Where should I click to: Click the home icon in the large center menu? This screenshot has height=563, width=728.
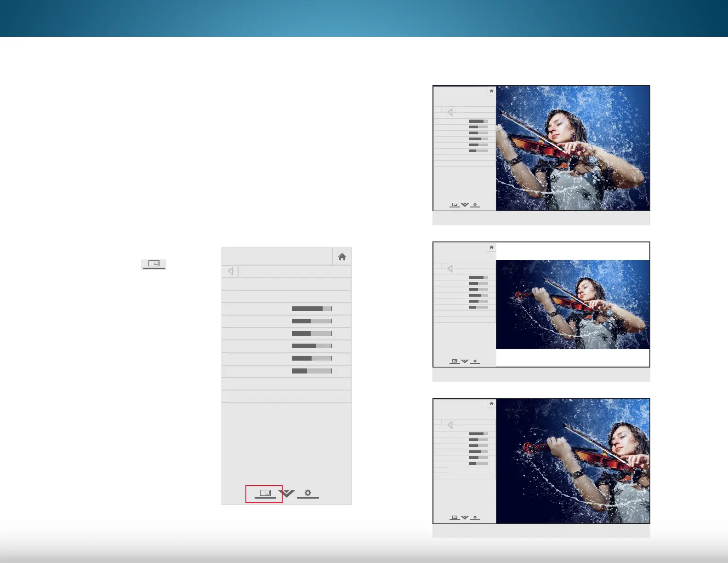(342, 257)
